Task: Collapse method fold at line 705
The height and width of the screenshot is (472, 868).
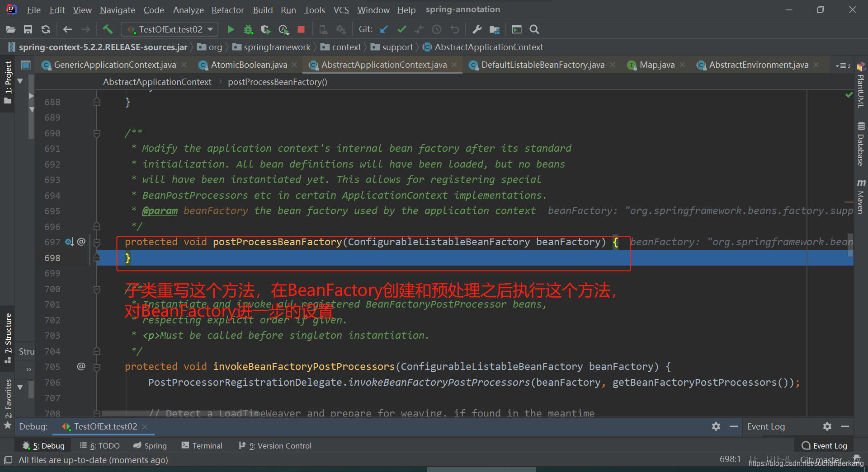Action: [97, 367]
